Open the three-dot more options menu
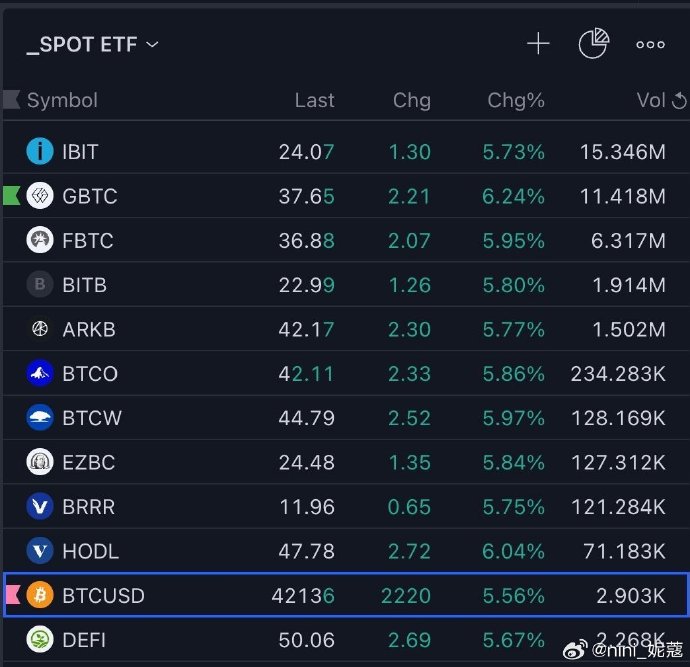Viewport: 690px width, 667px height. [650, 44]
